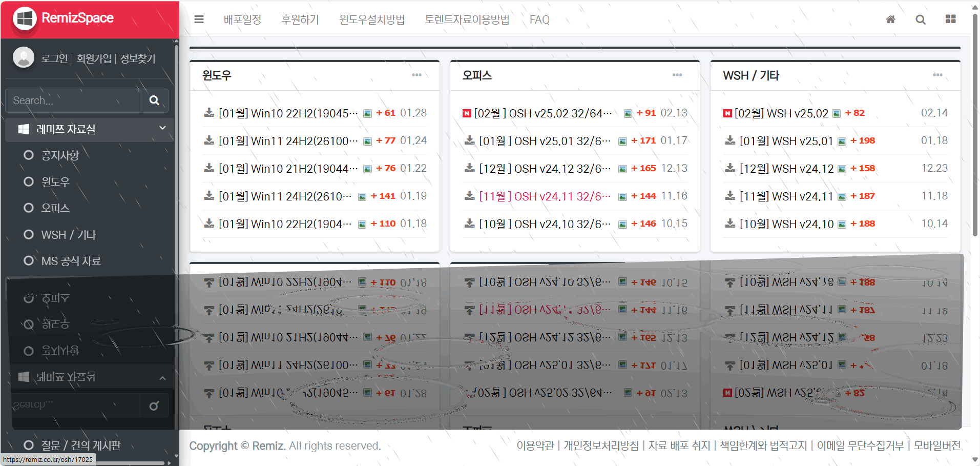Open the 오피스 panel more options dots
980x466 pixels.
pyautogui.click(x=677, y=75)
